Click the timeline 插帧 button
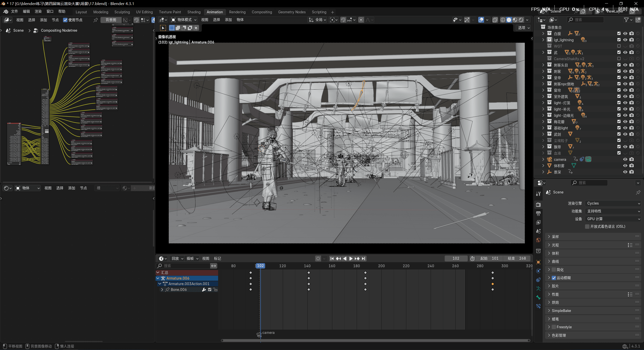644x350 pixels. point(192,258)
